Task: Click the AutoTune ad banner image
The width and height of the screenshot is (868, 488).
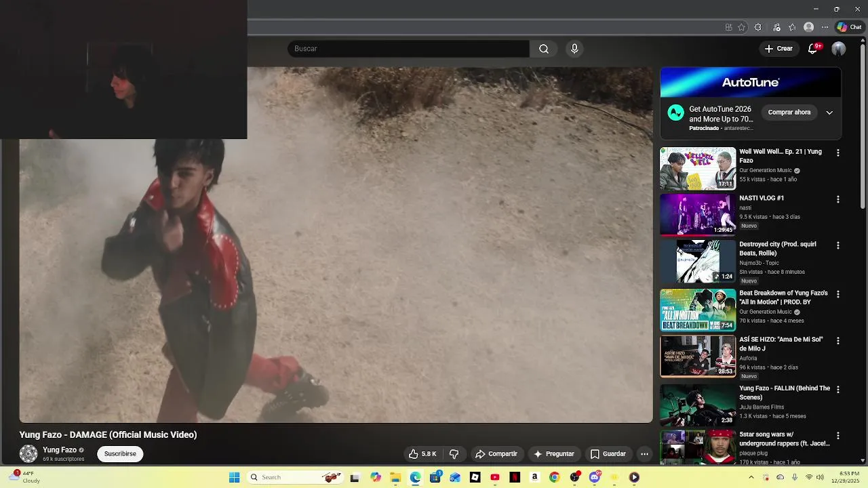Action: point(751,83)
